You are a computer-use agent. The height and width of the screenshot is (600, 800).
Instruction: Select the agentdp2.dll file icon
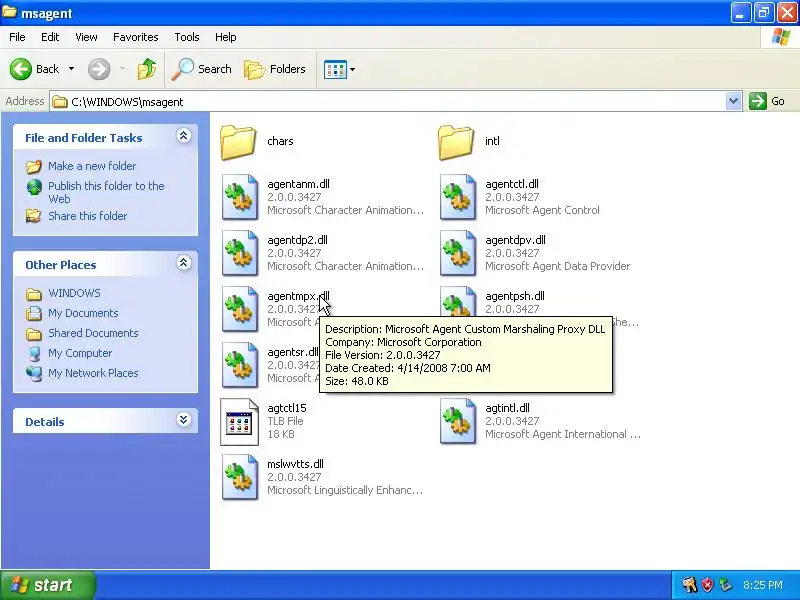tap(239, 253)
